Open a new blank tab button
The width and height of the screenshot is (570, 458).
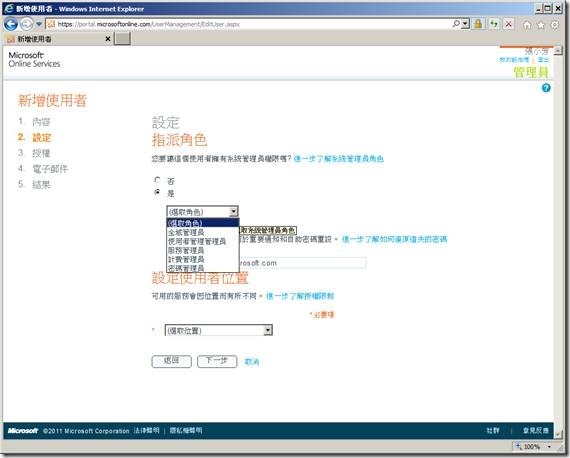pyautogui.click(x=122, y=39)
